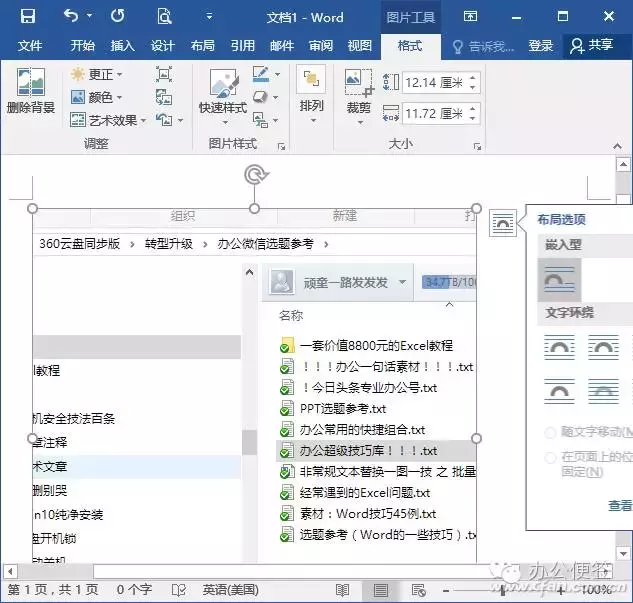The image size is (633, 603).
Task: Switch to the 布局 ribbon tab
Action: (x=203, y=46)
